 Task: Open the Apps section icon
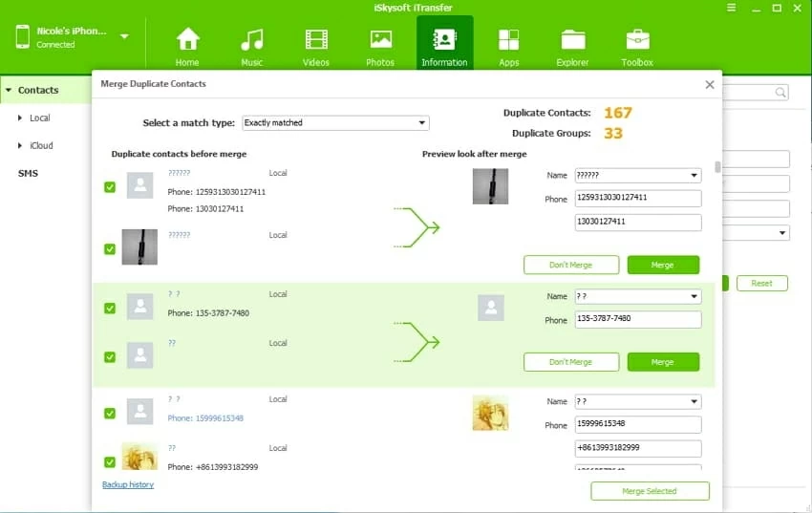[x=508, y=40]
